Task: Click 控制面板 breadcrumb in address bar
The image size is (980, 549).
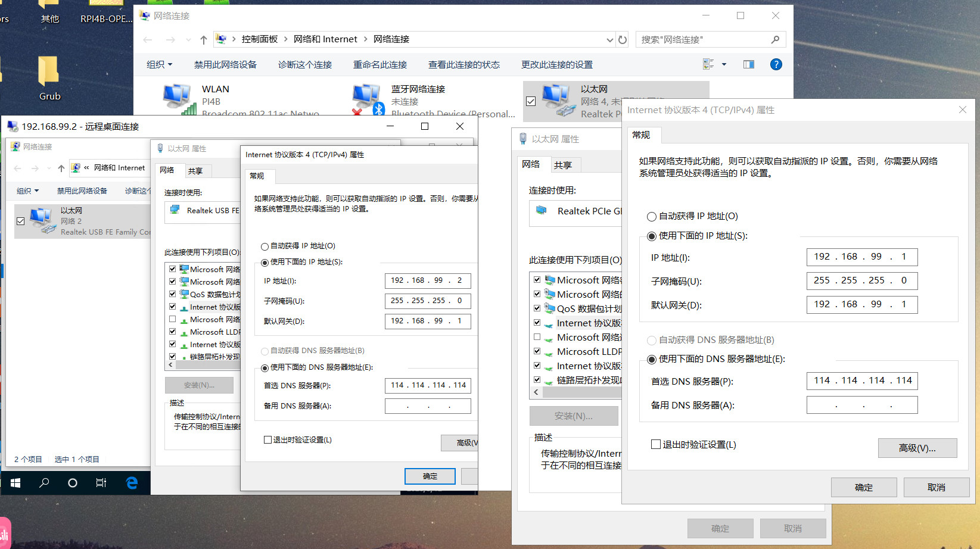Action: [260, 39]
